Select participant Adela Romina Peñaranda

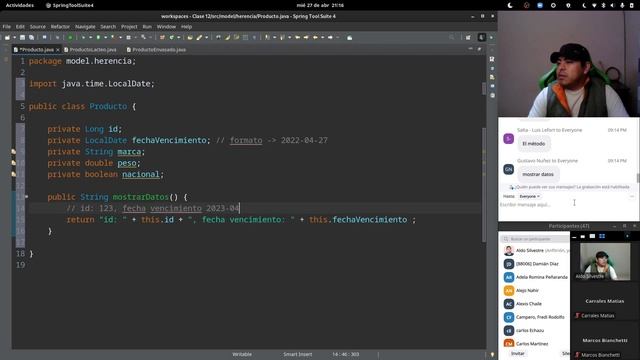[x=535, y=277]
